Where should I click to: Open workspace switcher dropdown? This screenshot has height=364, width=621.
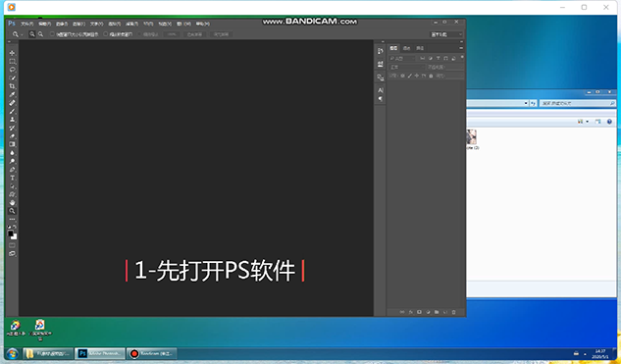pos(446,34)
